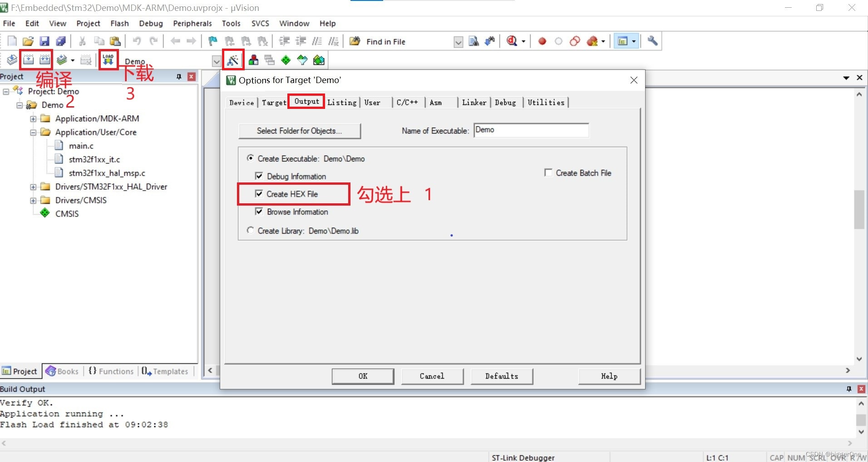Save the current file using the Save icon

(44, 41)
